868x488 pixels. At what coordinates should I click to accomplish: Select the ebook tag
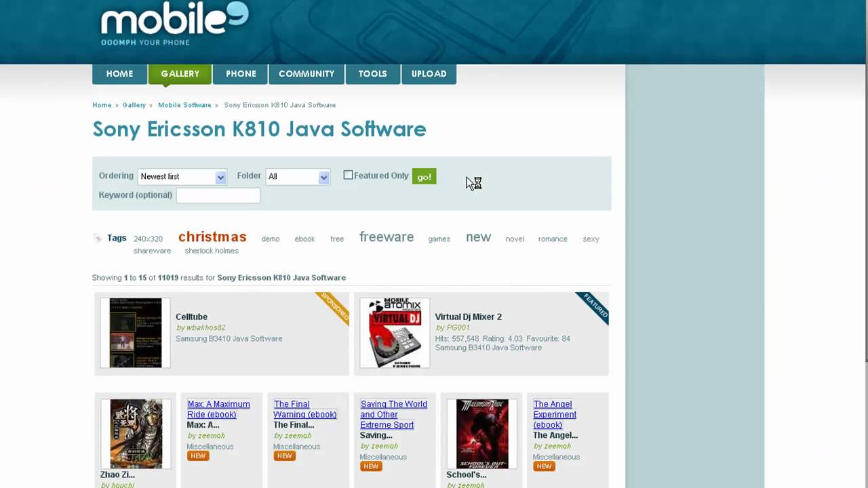(304, 239)
